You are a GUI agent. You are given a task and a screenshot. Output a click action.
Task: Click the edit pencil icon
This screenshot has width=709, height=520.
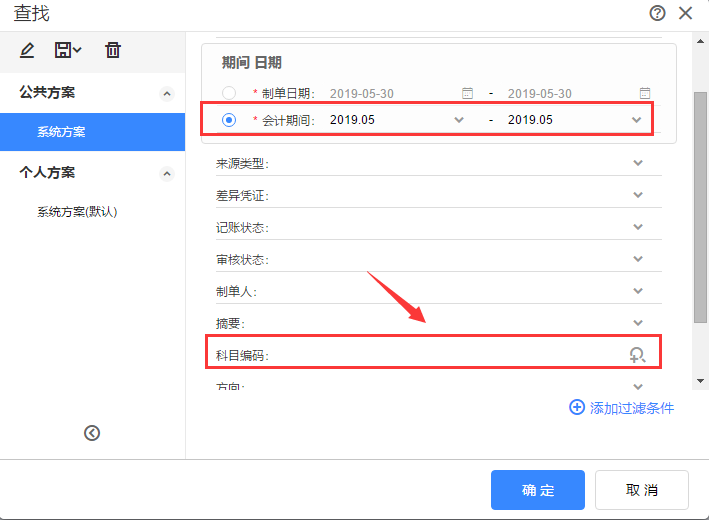[27, 50]
